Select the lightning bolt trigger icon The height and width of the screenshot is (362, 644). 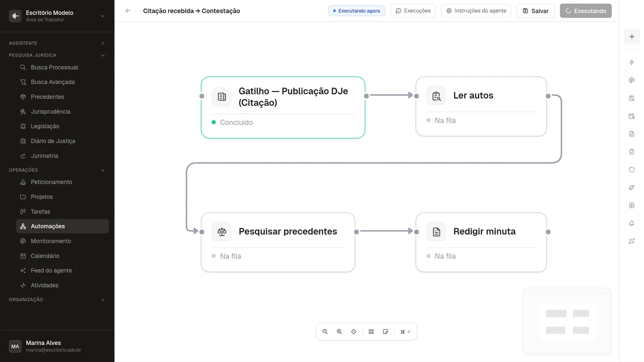point(632,62)
